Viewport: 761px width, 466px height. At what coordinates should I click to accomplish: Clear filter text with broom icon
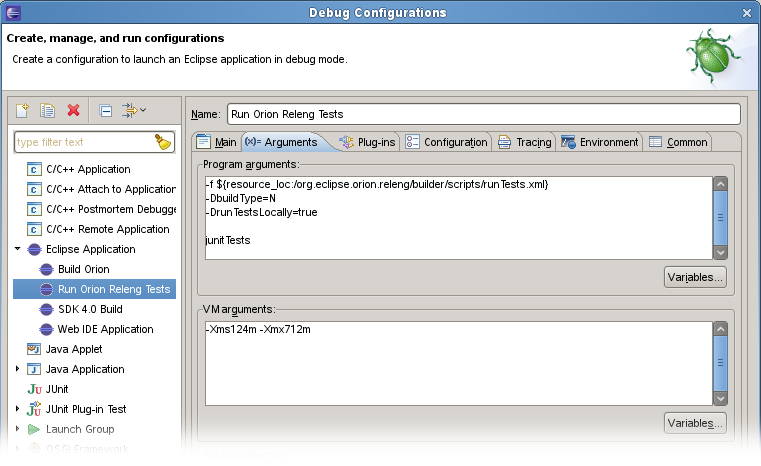coord(163,142)
